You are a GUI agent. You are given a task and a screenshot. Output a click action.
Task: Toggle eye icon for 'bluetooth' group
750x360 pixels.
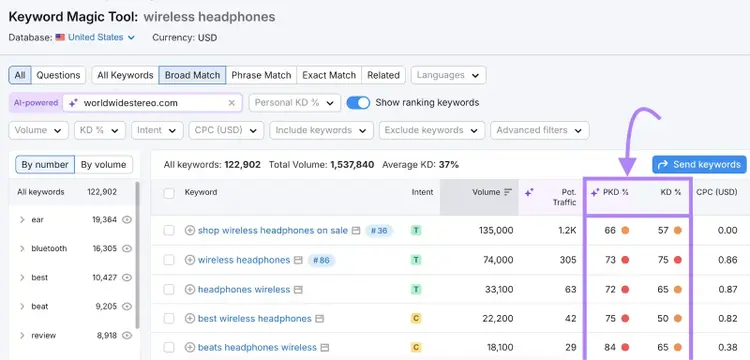(x=127, y=249)
